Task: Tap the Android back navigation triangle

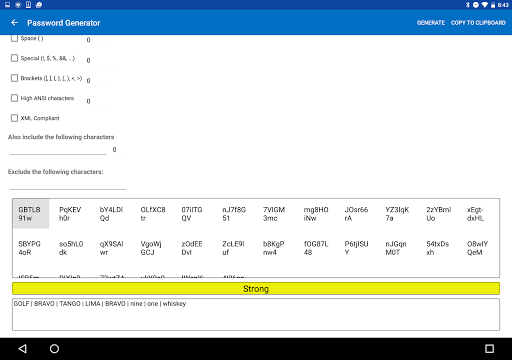Action: (x=22, y=349)
